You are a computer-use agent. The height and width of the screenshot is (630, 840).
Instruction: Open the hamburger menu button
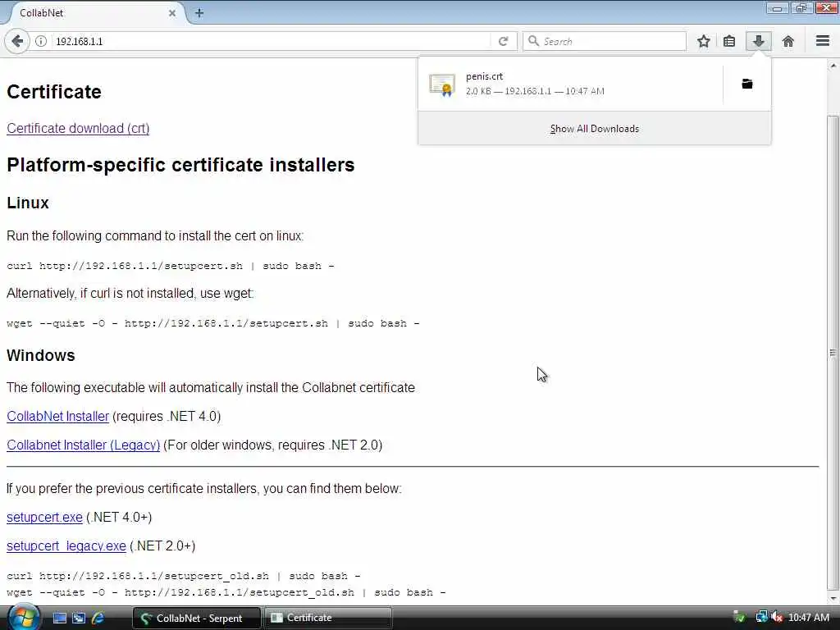coord(823,41)
